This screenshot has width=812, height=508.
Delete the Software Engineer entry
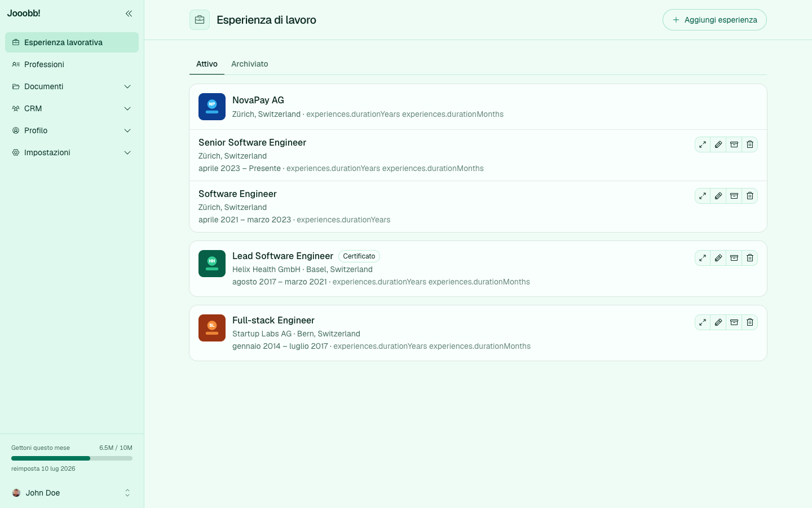pyautogui.click(x=750, y=196)
